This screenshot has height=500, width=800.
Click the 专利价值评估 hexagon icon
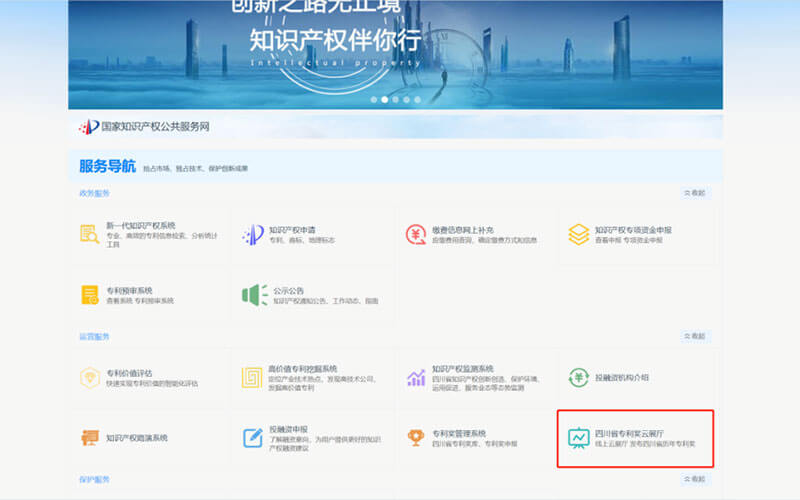coord(89,378)
